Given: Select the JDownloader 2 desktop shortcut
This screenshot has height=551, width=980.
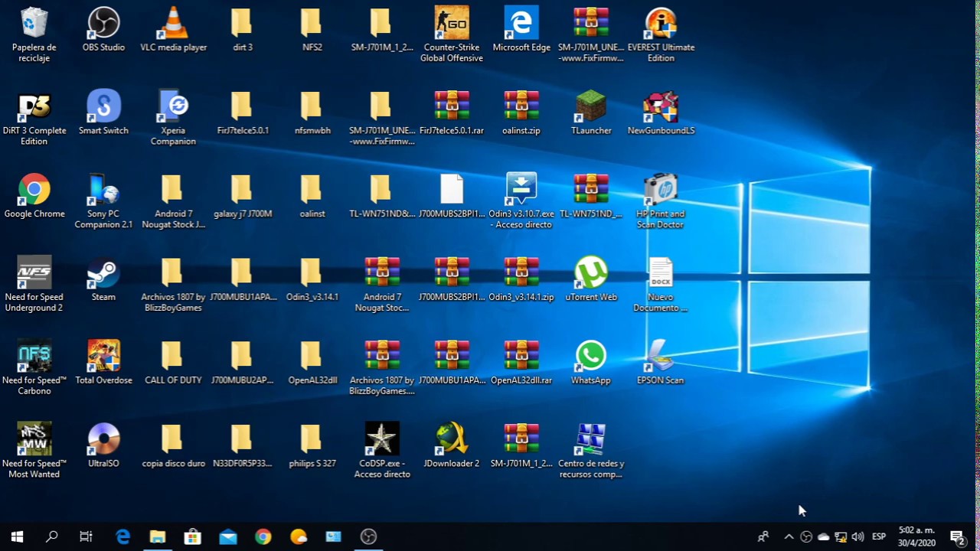Looking at the screenshot, I should (x=452, y=446).
